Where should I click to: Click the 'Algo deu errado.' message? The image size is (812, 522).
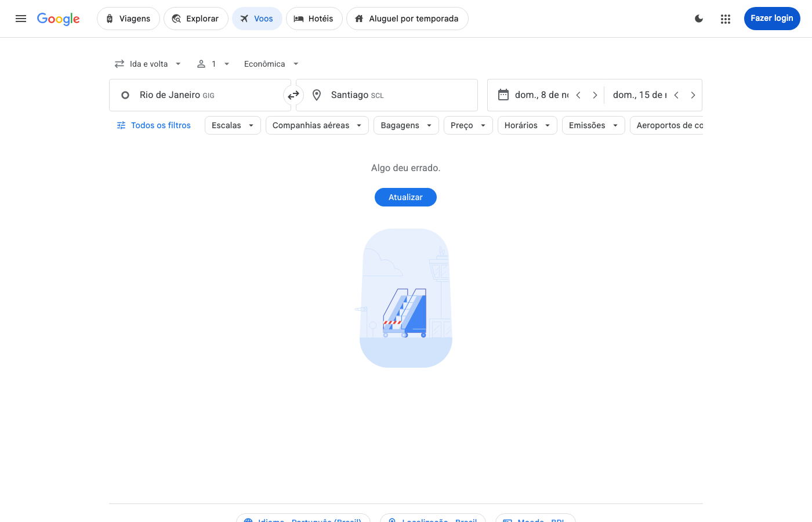tap(406, 168)
